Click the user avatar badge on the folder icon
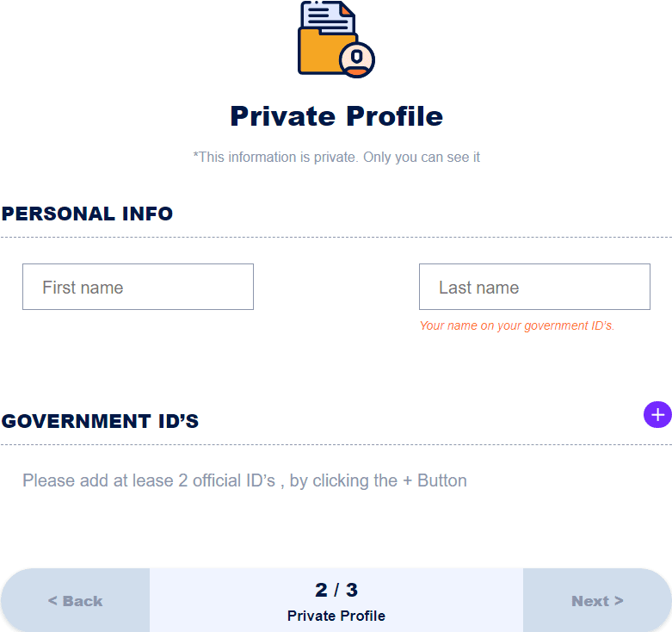672x632 pixels. click(357, 60)
